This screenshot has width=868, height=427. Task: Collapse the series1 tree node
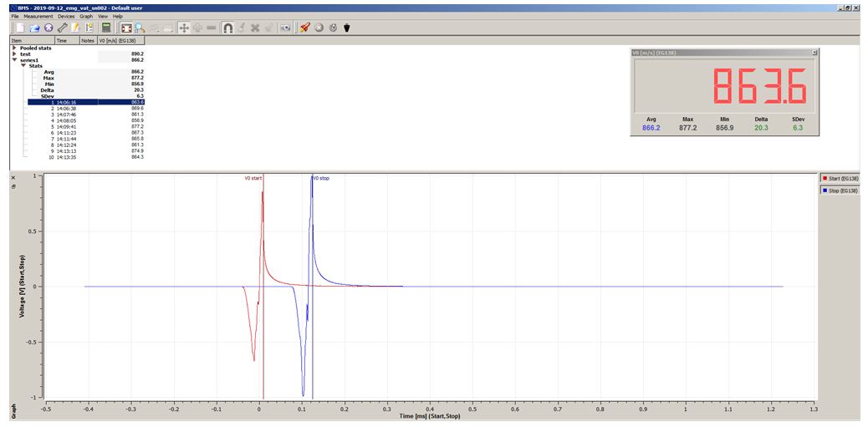(x=14, y=60)
